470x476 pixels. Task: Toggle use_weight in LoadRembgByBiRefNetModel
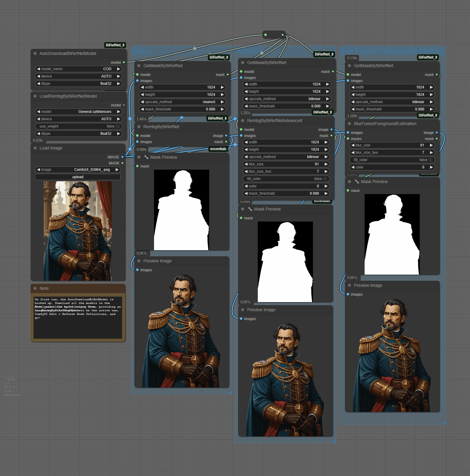(x=78, y=126)
